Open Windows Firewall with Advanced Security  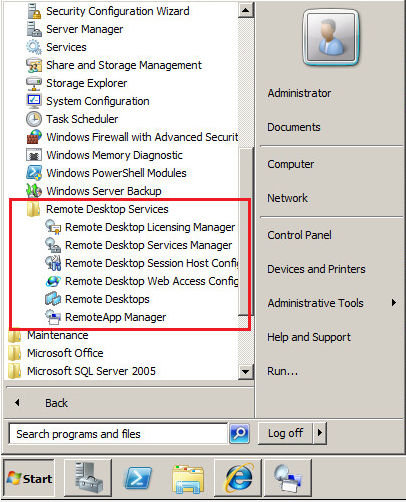pyautogui.click(x=132, y=137)
